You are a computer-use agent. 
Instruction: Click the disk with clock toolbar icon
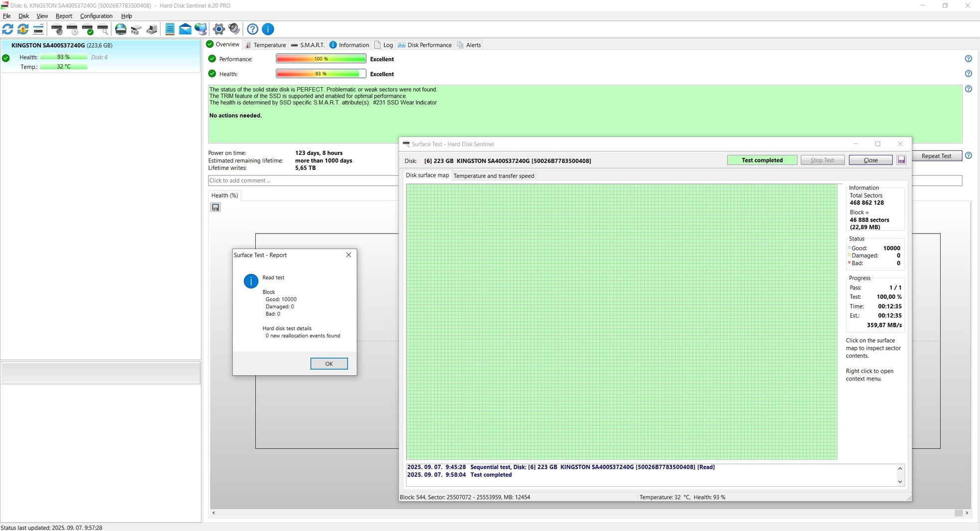pos(72,29)
